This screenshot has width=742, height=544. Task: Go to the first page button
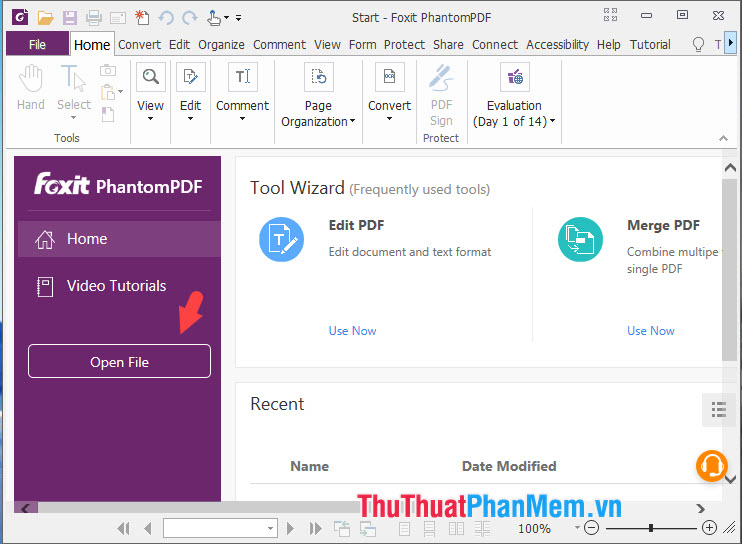pyautogui.click(x=124, y=528)
